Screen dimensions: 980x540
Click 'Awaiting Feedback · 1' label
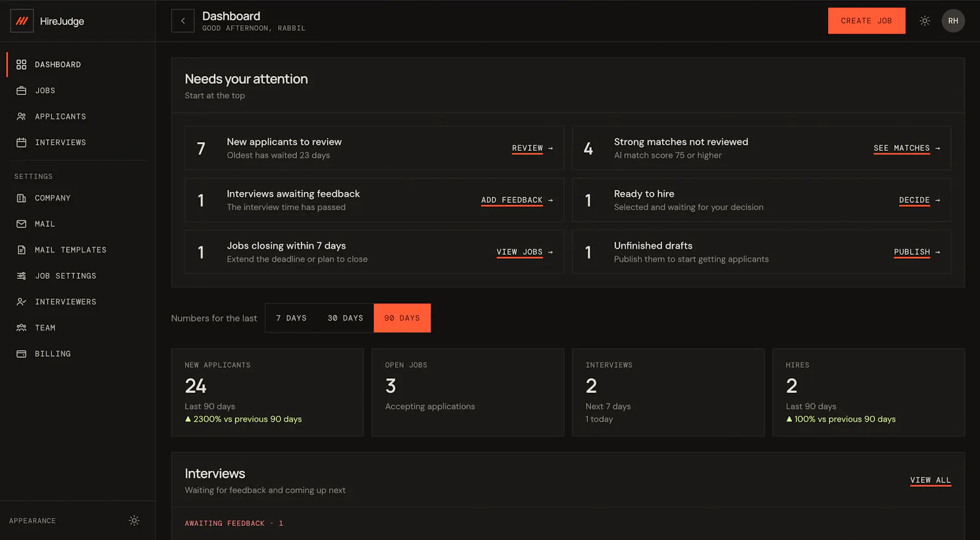point(234,523)
